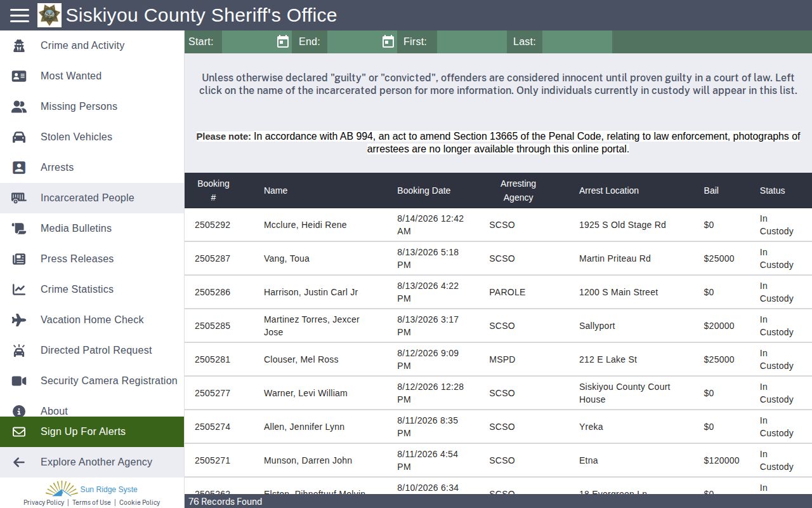Open the Start date calendar picker
This screenshot has height=508, width=812.
point(283,42)
